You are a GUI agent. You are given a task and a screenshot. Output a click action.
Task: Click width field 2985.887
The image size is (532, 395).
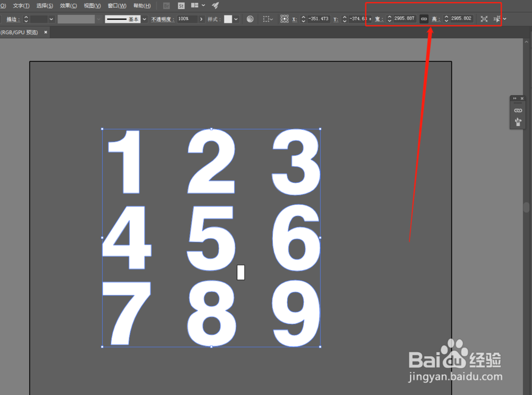404,18
